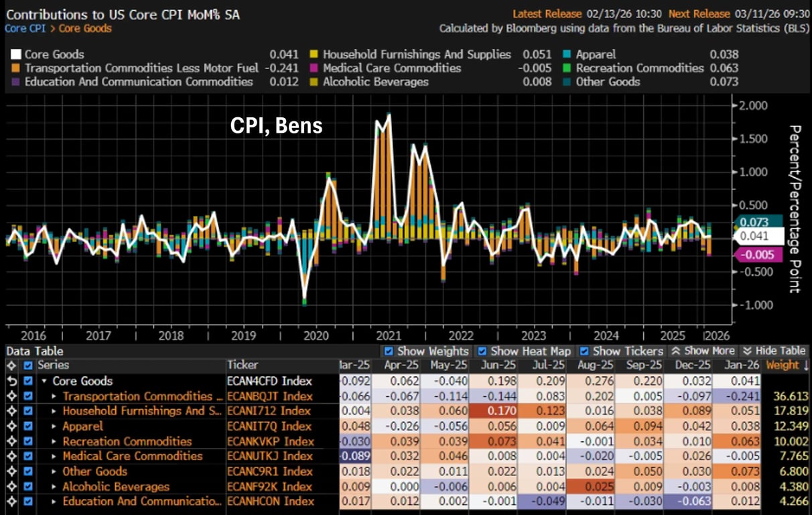Expand the Household Furnishings series row
Screen dimensions: 812x515
(55, 411)
